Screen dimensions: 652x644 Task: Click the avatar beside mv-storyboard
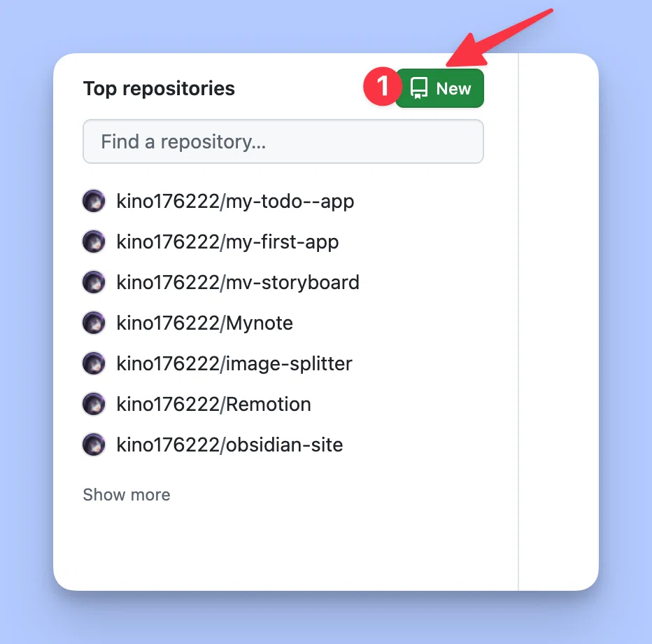pos(94,283)
